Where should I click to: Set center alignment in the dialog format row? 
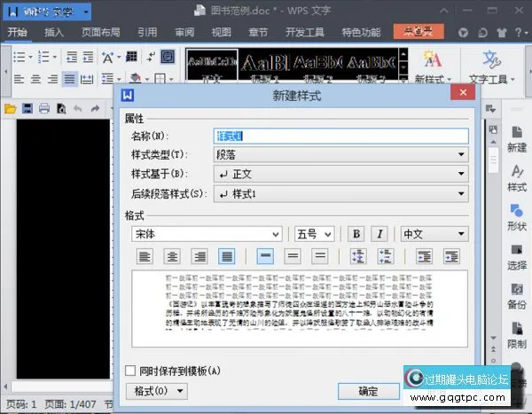(x=172, y=256)
